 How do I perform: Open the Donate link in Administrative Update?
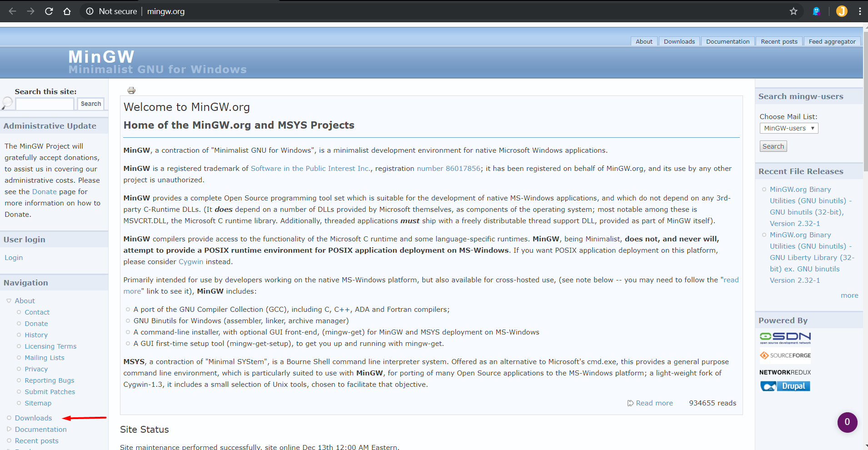coord(45,192)
